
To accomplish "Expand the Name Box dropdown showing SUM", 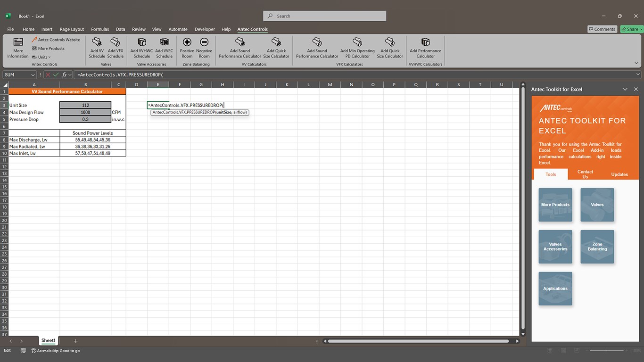I will [x=33, y=75].
